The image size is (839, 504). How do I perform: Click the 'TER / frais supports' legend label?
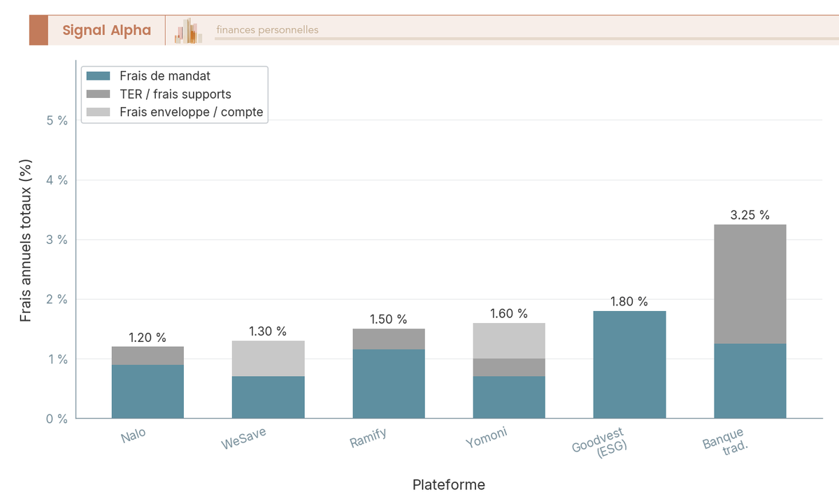(175, 94)
